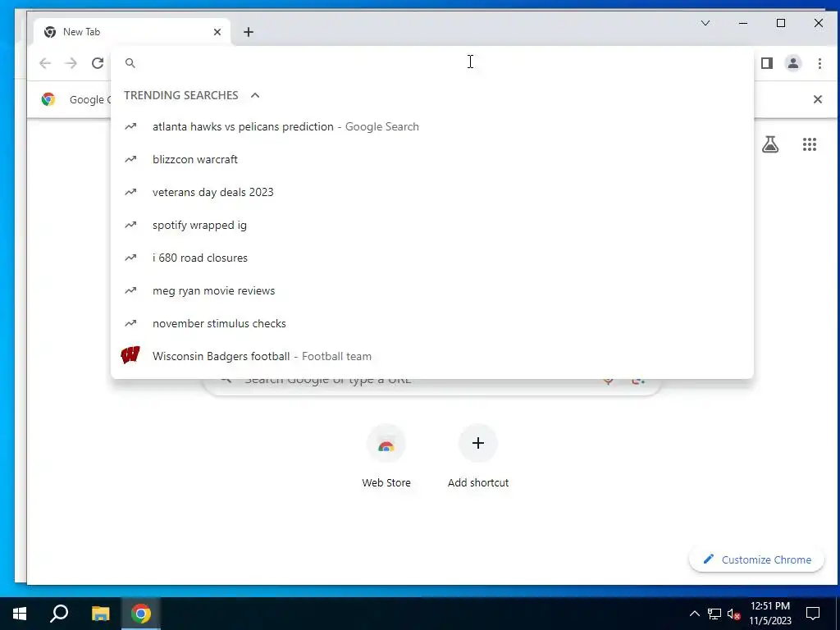Select the 'blizzcon warcraft' suggestion
This screenshot has width=840, height=630.
coord(431,159)
